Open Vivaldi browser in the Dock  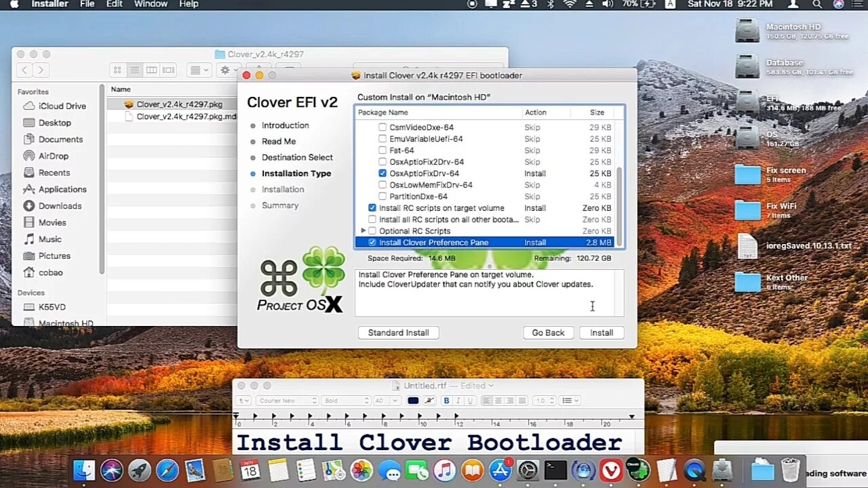click(611, 470)
